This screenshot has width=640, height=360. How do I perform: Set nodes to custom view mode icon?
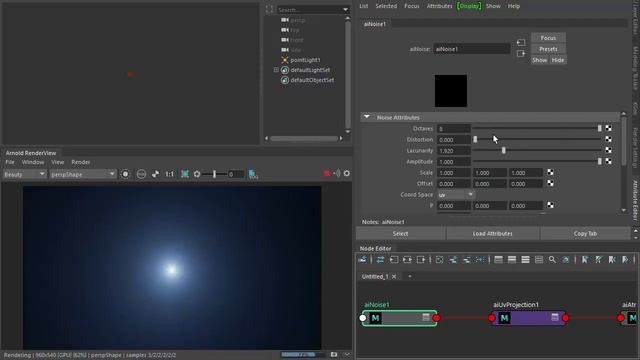[x=539, y=260]
